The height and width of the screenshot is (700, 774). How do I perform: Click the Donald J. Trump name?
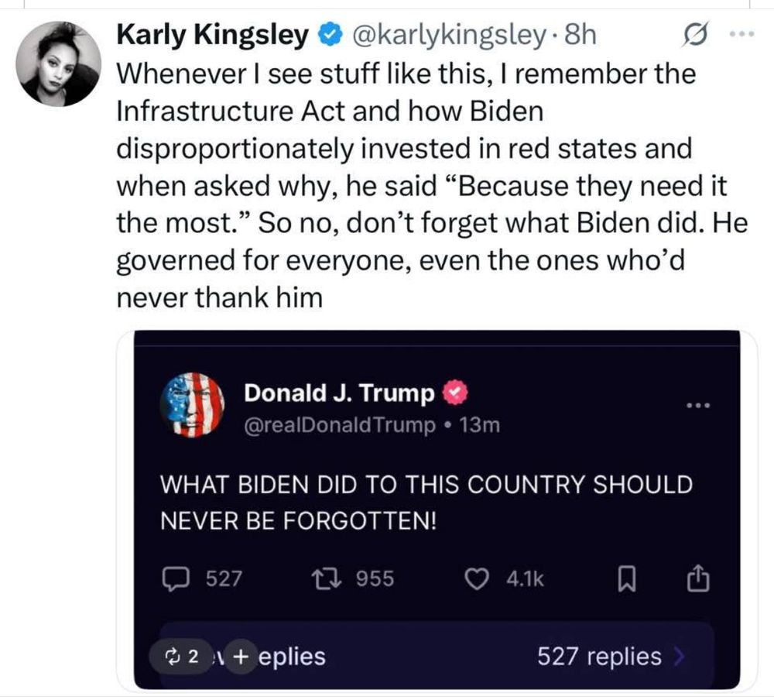tap(339, 393)
